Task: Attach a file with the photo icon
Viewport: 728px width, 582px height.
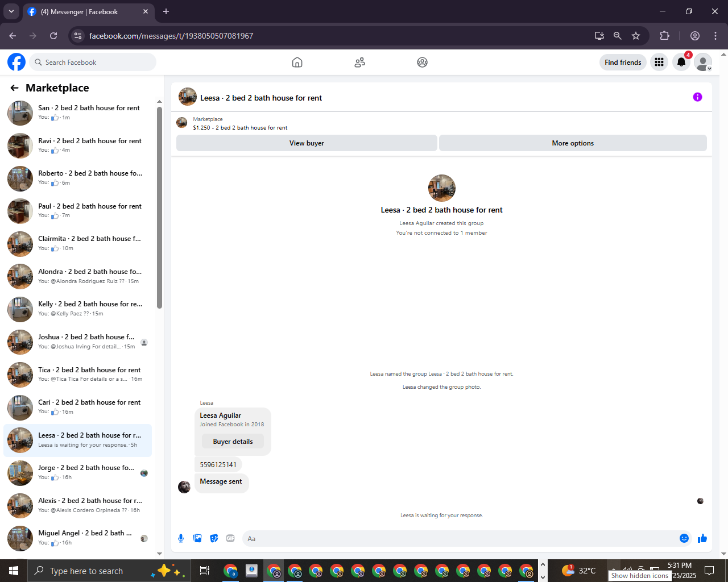Action: [197, 538]
